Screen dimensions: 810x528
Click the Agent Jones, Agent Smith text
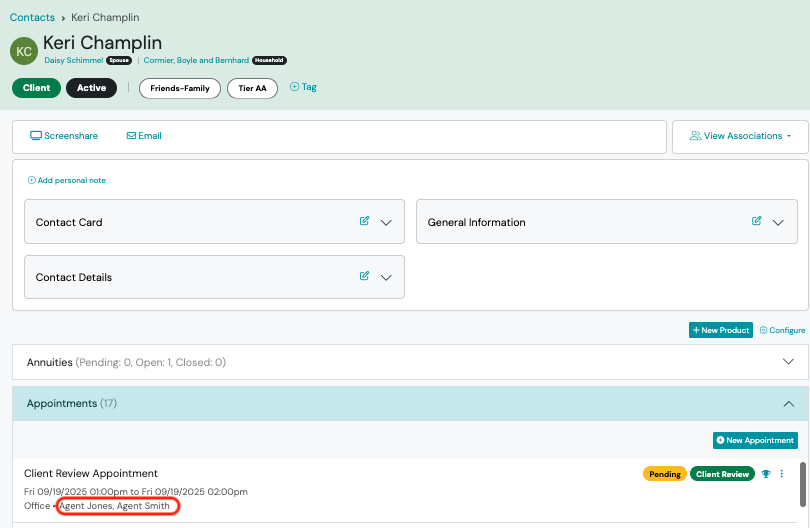pyautogui.click(x=114, y=506)
